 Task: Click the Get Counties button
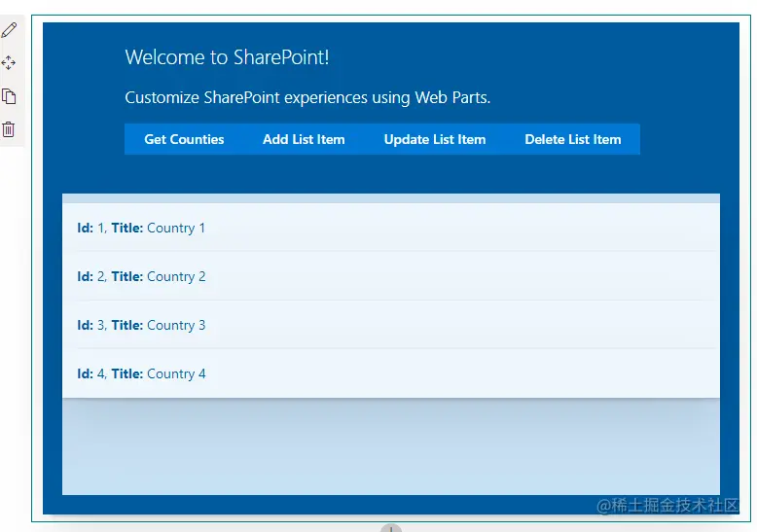click(x=184, y=139)
